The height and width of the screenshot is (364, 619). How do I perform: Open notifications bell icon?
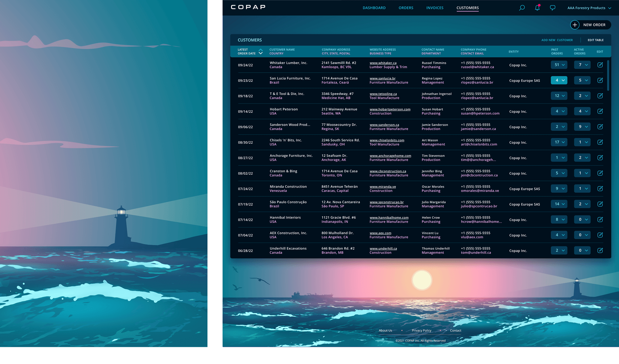537,8
